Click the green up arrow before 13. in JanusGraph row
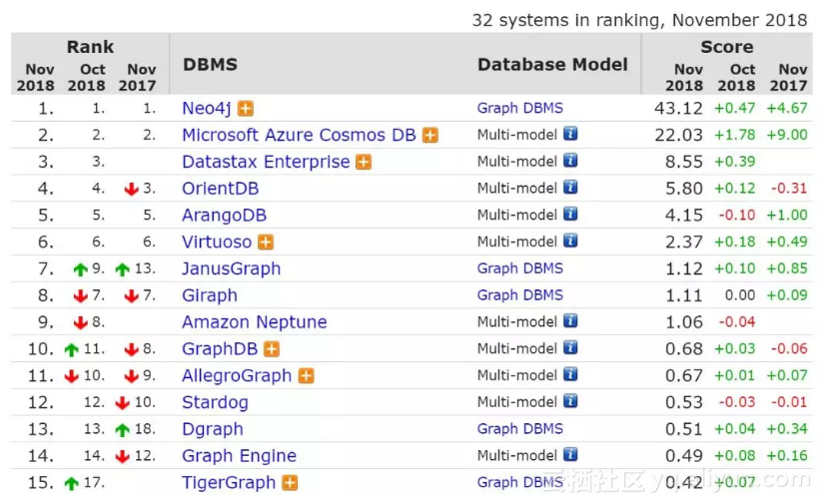 click(122, 269)
